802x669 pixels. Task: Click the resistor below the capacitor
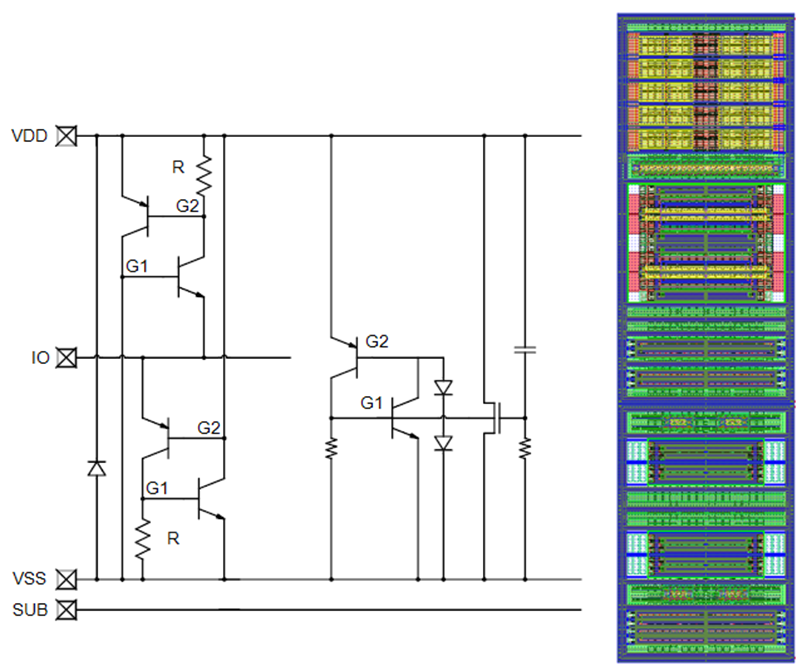524,447
